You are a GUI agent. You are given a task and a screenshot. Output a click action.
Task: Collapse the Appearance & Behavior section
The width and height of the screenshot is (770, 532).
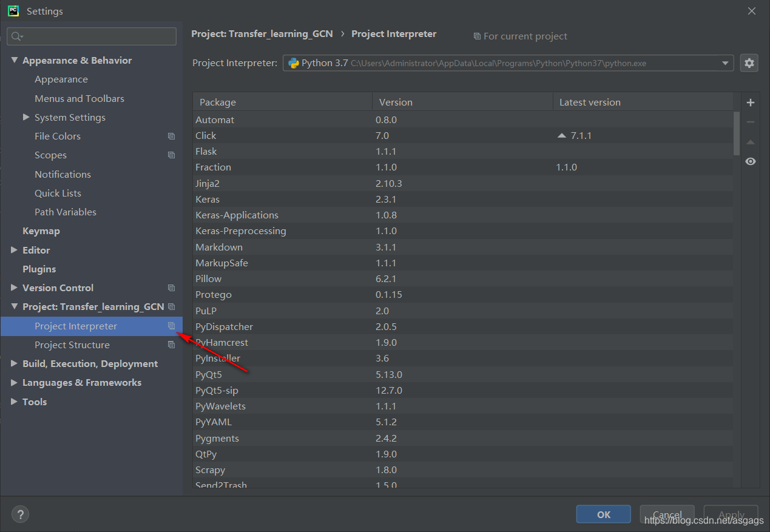click(x=14, y=61)
